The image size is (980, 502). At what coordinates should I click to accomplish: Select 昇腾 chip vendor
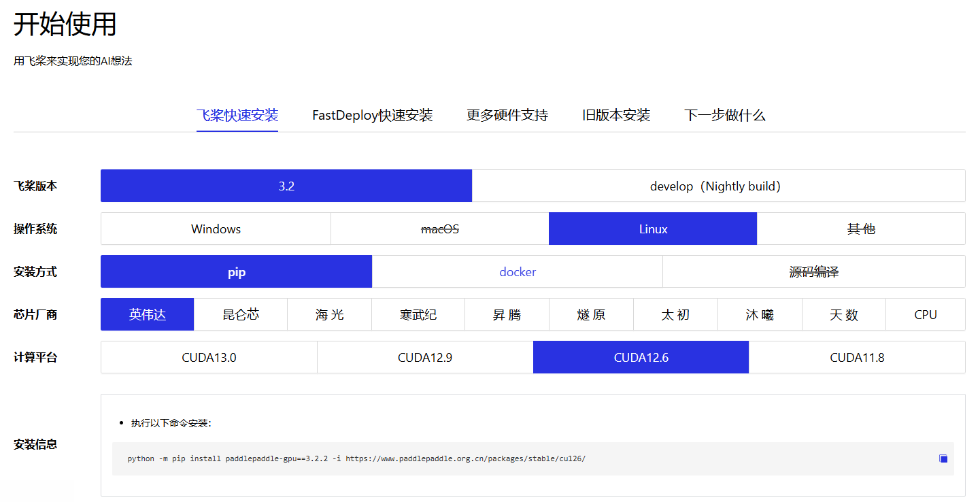[x=507, y=314]
